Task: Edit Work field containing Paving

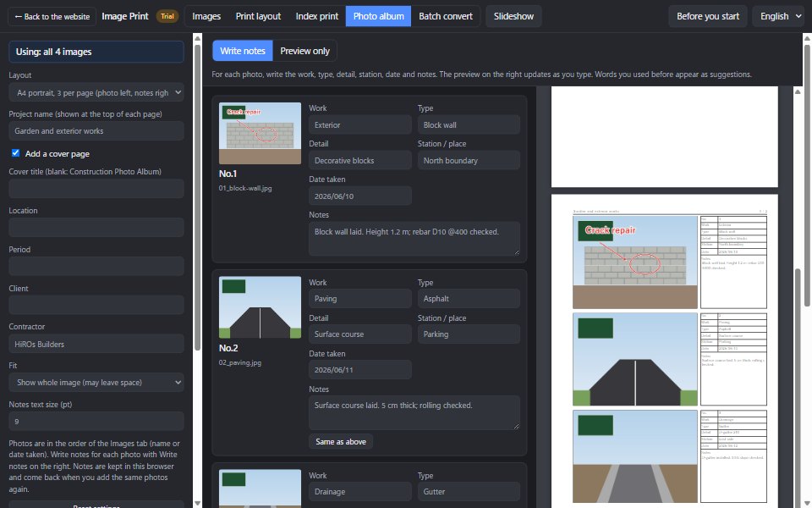Action: (x=360, y=299)
